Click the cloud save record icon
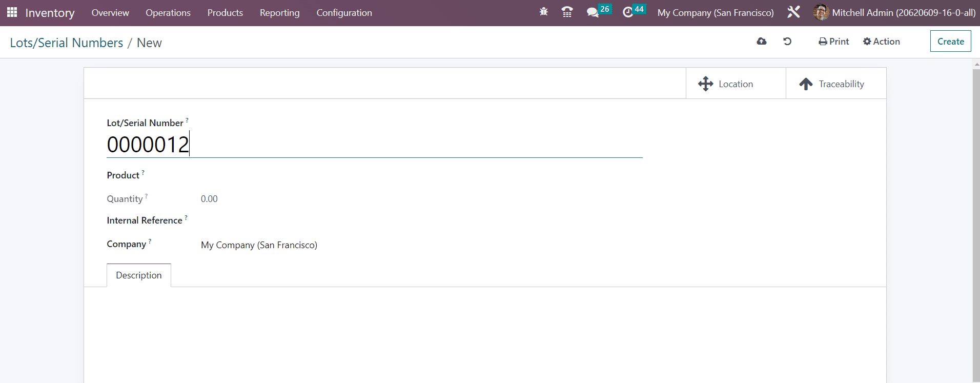This screenshot has height=383, width=980. (x=762, y=42)
